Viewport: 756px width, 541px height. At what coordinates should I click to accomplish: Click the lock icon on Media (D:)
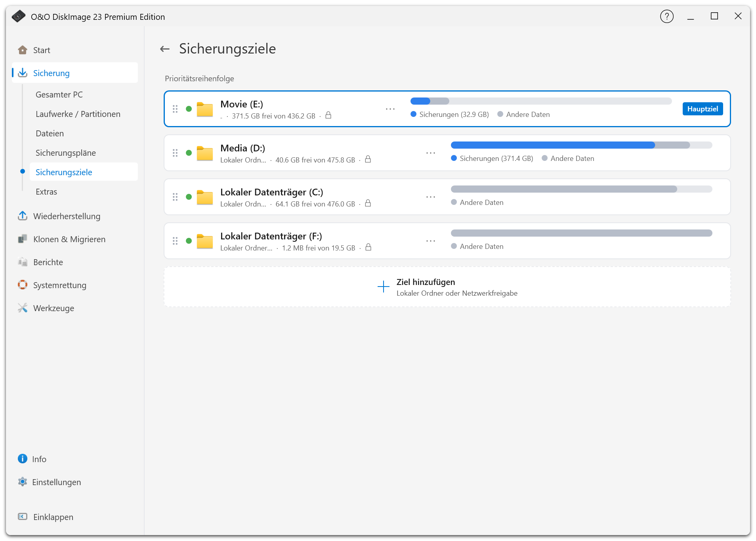tap(368, 159)
